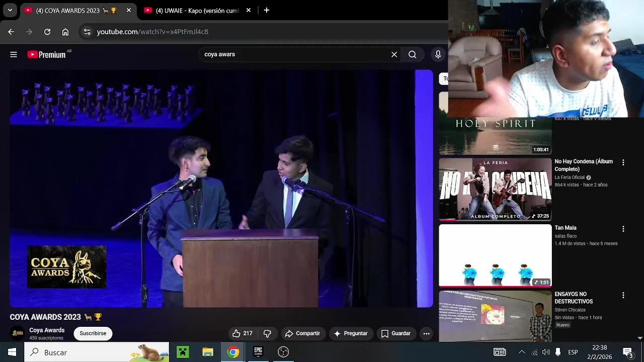Open options menu for No Hay Condena
The width and height of the screenshot is (644, 362).
click(x=623, y=162)
